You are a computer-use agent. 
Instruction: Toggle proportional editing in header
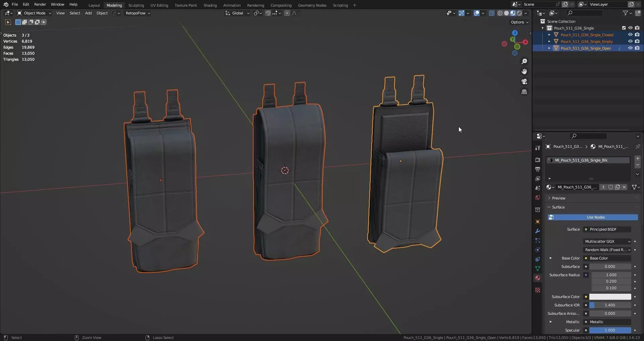[287, 13]
